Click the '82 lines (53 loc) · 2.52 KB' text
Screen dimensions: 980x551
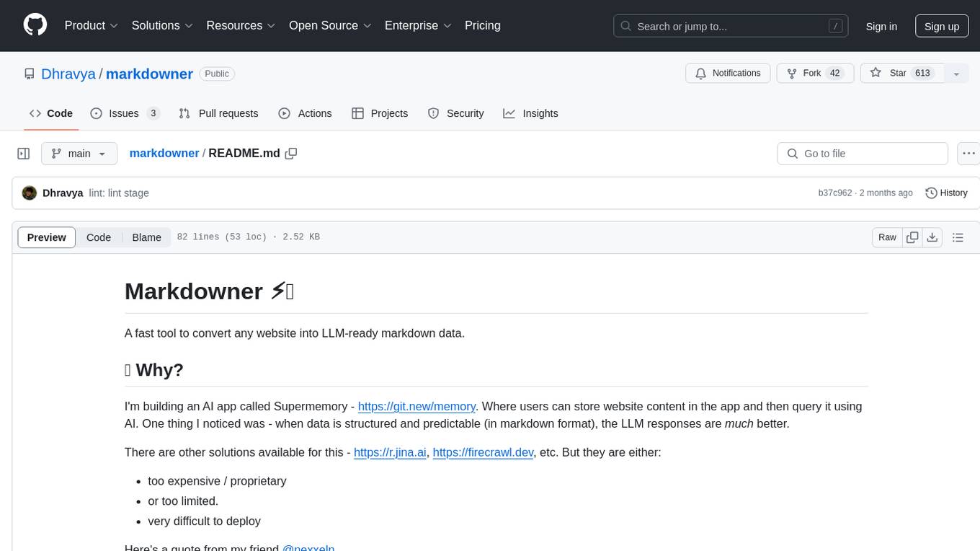point(248,237)
